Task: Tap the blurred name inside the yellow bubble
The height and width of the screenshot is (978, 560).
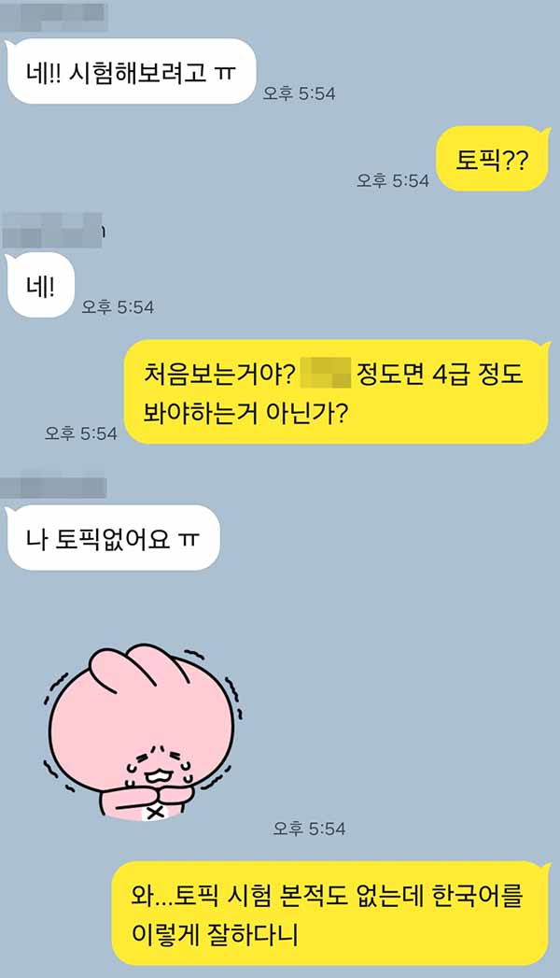Action: click(x=326, y=373)
